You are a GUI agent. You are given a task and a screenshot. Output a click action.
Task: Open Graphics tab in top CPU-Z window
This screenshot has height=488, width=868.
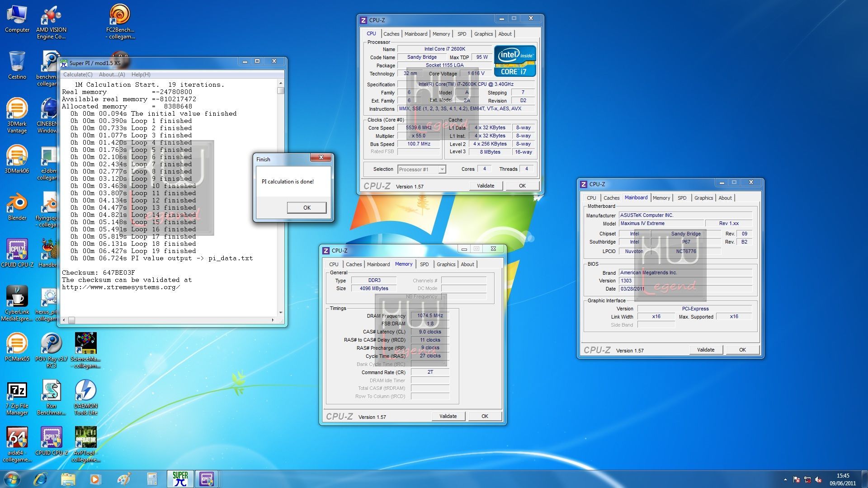pyautogui.click(x=483, y=34)
